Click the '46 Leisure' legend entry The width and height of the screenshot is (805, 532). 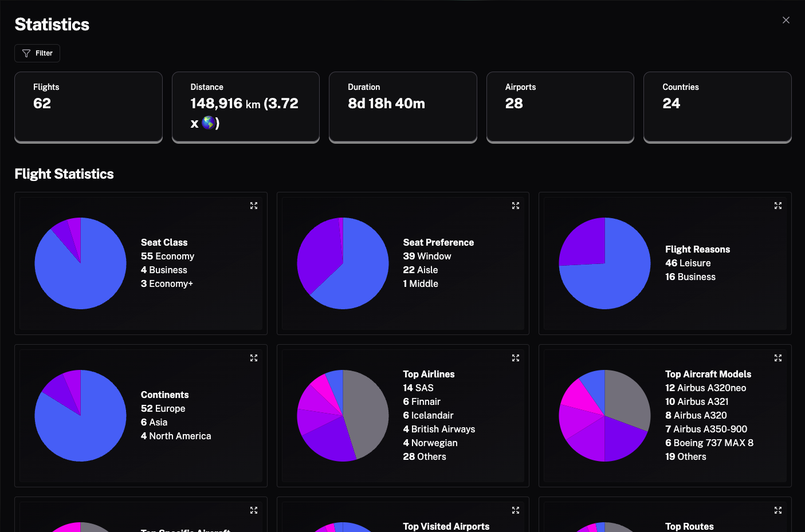pyautogui.click(x=688, y=263)
